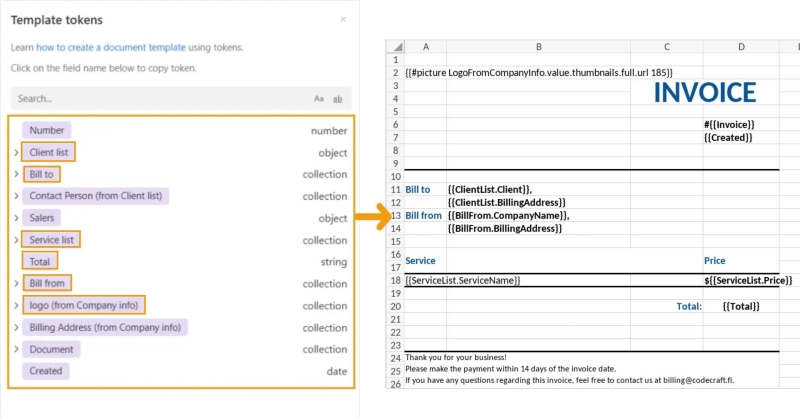Toggle match case (Aa) in search
The height and width of the screenshot is (418, 800).
(319, 99)
